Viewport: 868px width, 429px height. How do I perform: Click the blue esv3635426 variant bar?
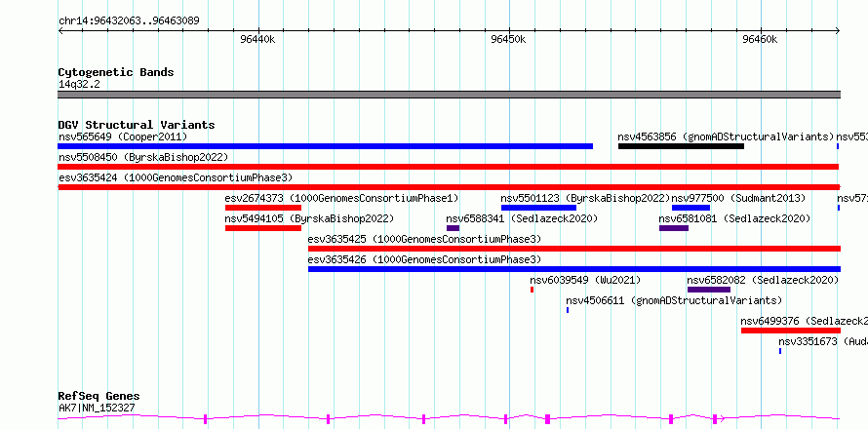coord(574,269)
